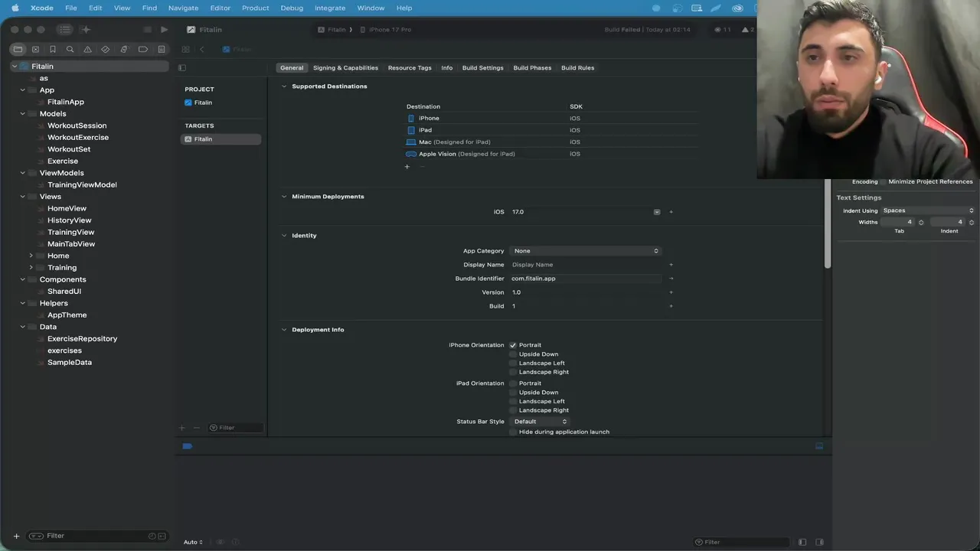Toggle the navigator sidebar list icon
This screenshot has height=551, width=980.
(x=64, y=29)
